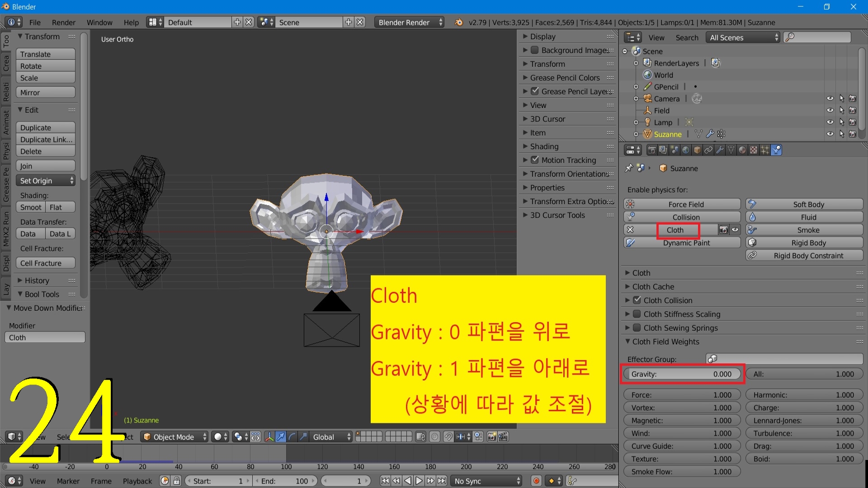The width and height of the screenshot is (868, 488).
Task: Enable Soft Body physics
Action: (x=804, y=204)
